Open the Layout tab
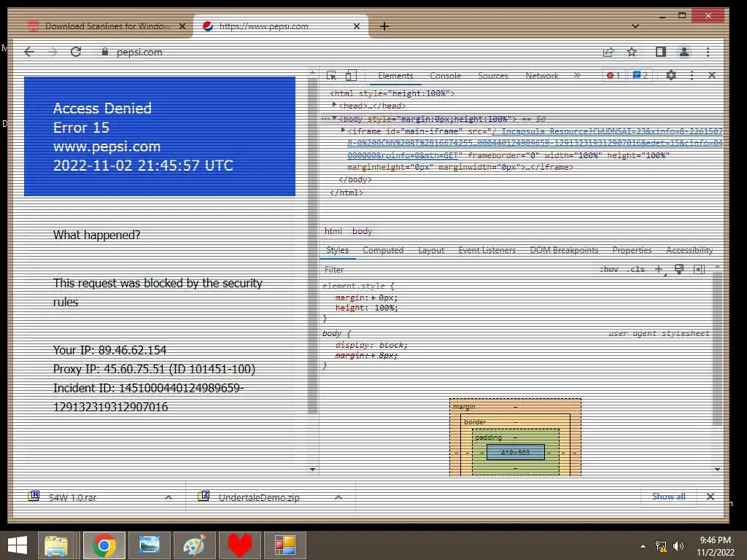Screen dimensions: 747x560 [x=431, y=250]
